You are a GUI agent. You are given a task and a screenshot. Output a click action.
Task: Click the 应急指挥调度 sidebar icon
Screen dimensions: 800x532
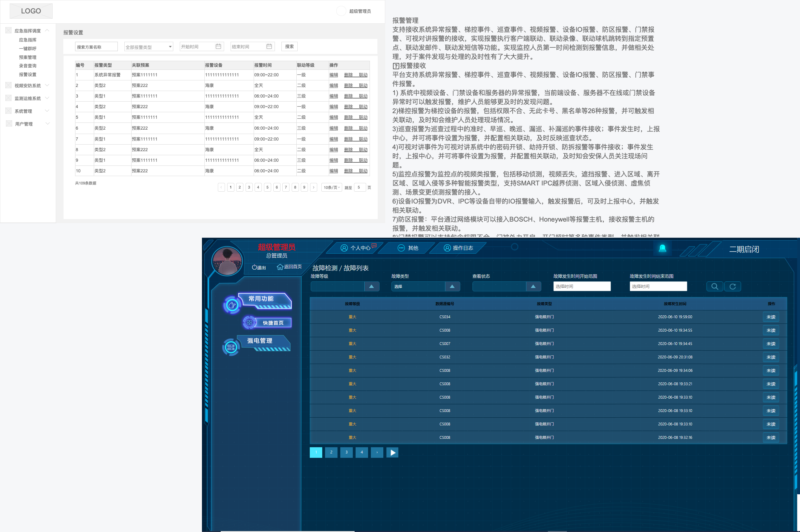pyautogui.click(x=8, y=30)
